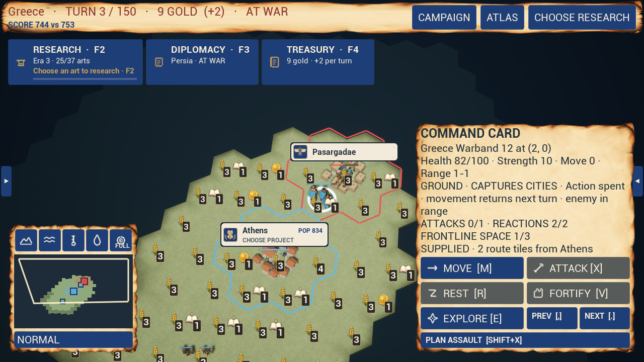Click the large blue Athens marker on minimap
Image resolution: width=644 pixels, height=362 pixels.
[73, 291]
